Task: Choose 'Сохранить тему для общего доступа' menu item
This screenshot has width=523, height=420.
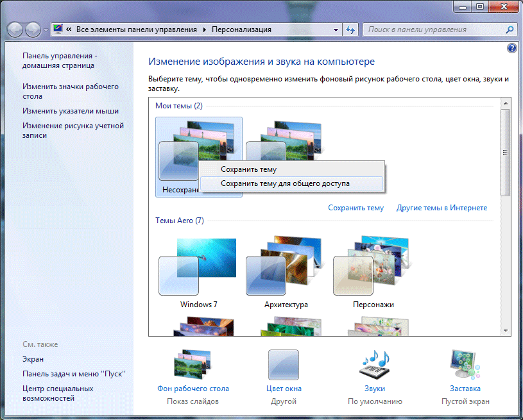Action: coord(292,183)
